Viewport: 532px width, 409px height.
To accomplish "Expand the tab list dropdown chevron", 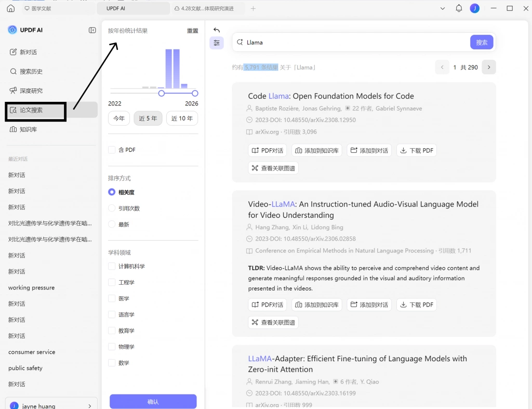I will pos(443,8).
